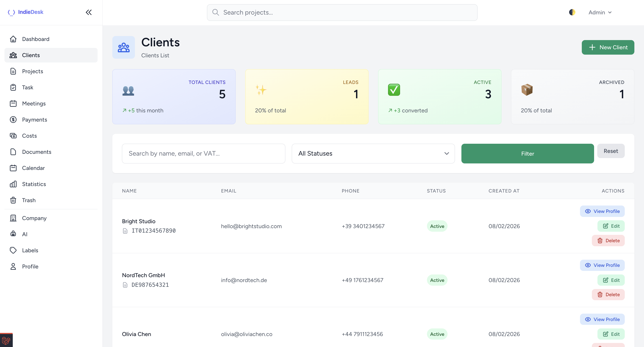Select the Meetings sidebar icon
The height and width of the screenshot is (347, 644).
(x=13, y=104)
